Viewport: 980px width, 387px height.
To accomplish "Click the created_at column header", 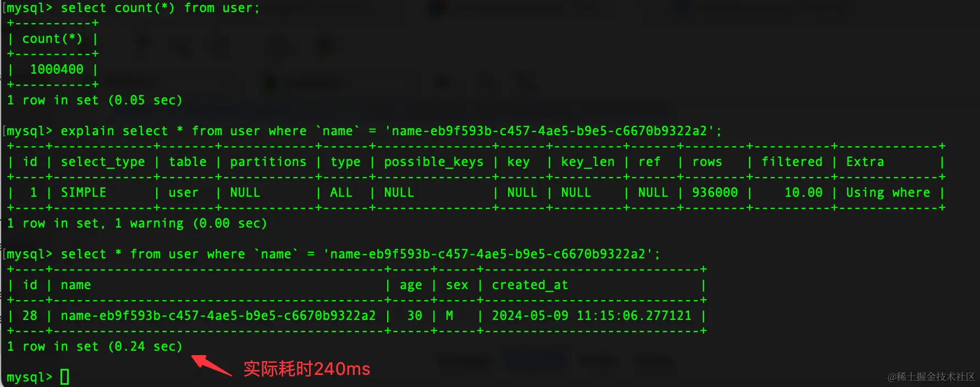I will tap(530, 285).
